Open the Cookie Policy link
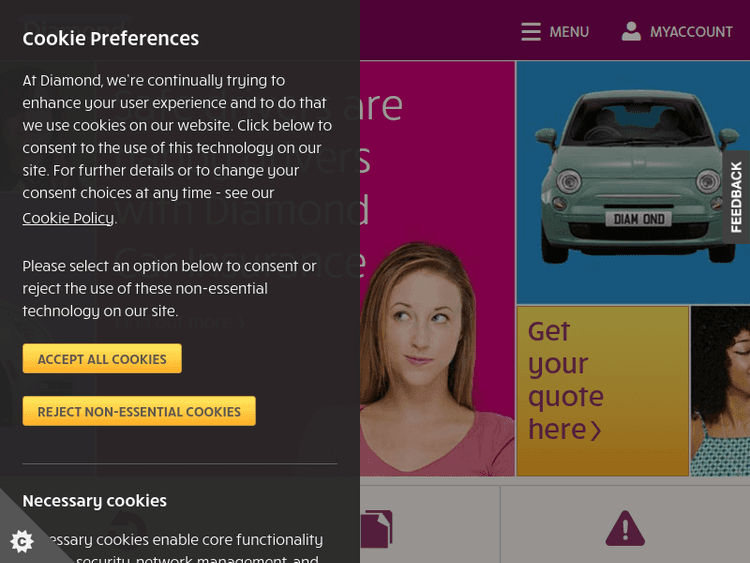The height and width of the screenshot is (563, 750). (x=68, y=218)
